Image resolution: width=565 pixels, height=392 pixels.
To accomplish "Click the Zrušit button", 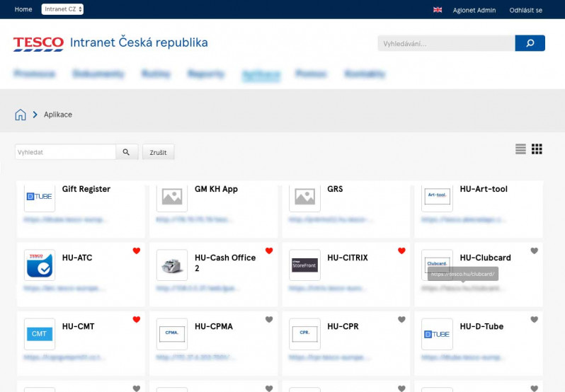I will click(158, 152).
